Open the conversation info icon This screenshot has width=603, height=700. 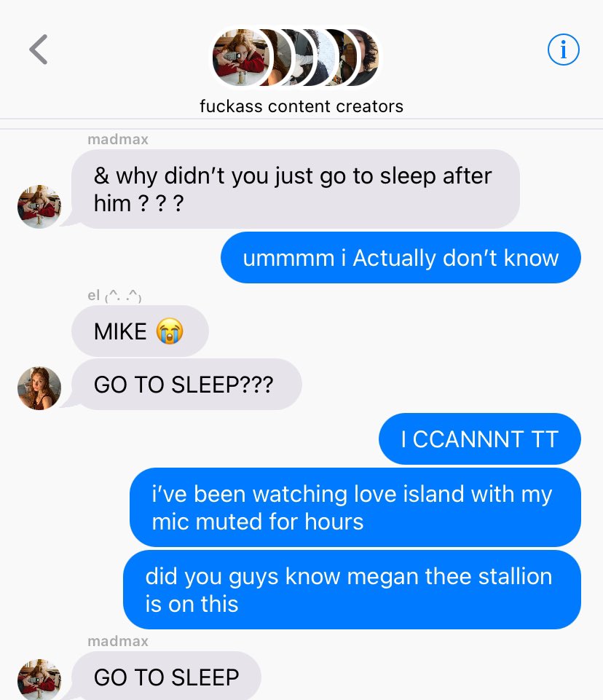pos(563,50)
